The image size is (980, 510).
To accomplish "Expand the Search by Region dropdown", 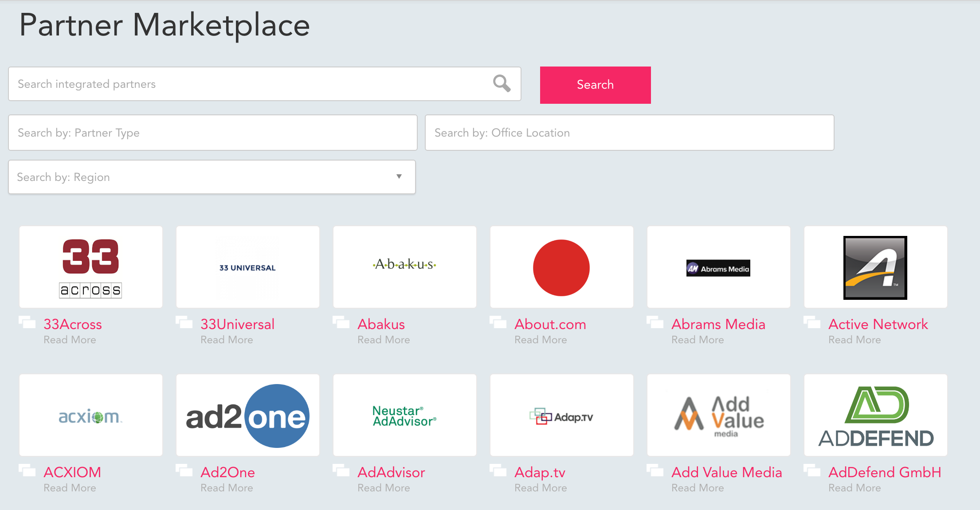I will tap(399, 177).
